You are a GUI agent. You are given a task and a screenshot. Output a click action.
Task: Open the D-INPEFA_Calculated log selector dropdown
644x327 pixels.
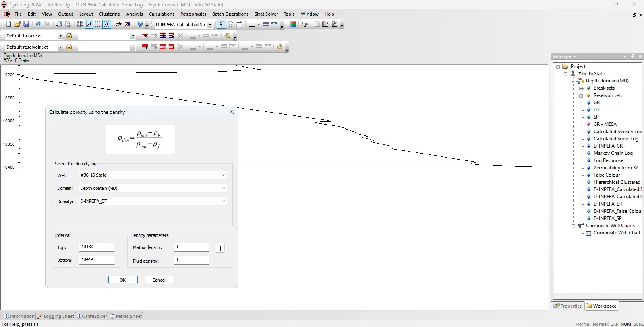210,25
